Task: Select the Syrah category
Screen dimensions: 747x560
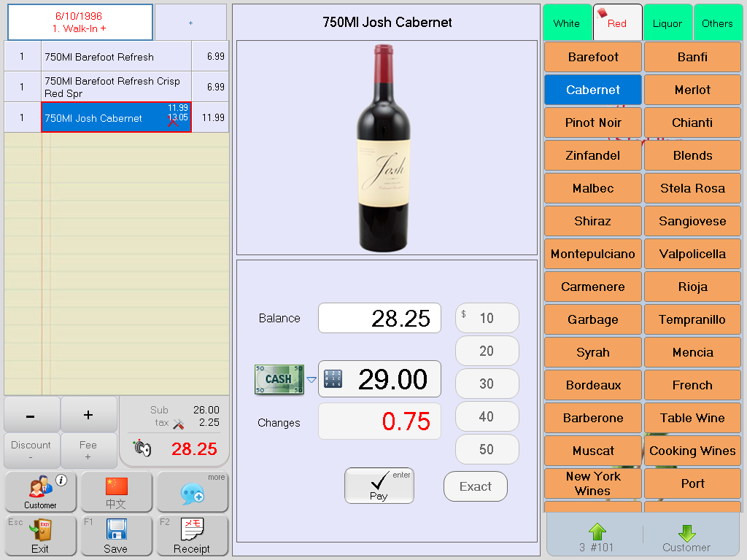Action: click(x=593, y=352)
